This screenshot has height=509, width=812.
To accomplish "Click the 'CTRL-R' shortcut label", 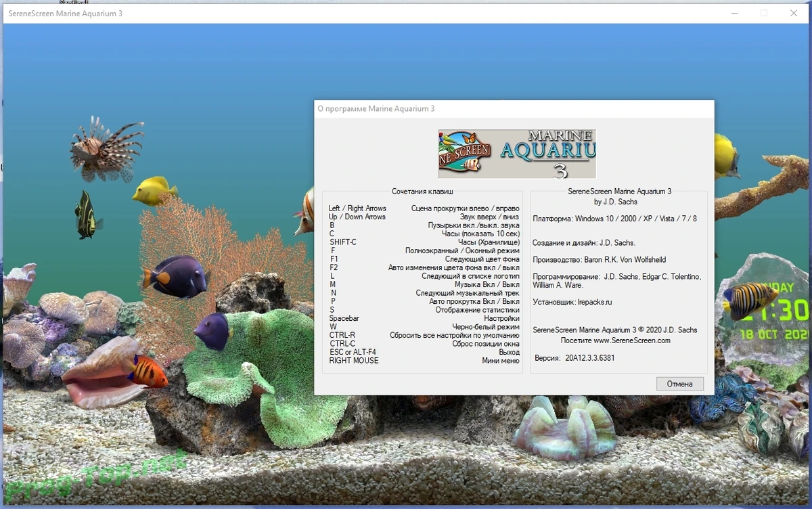I will click(342, 335).
